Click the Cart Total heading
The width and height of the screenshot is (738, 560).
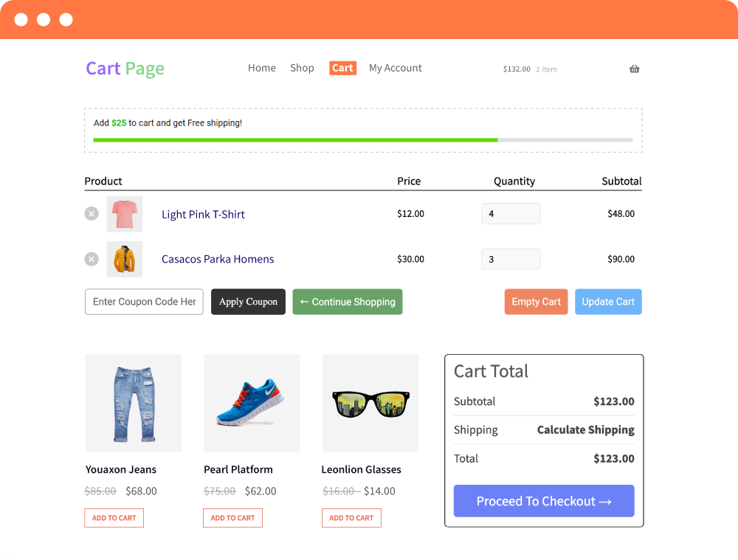pyautogui.click(x=491, y=371)
